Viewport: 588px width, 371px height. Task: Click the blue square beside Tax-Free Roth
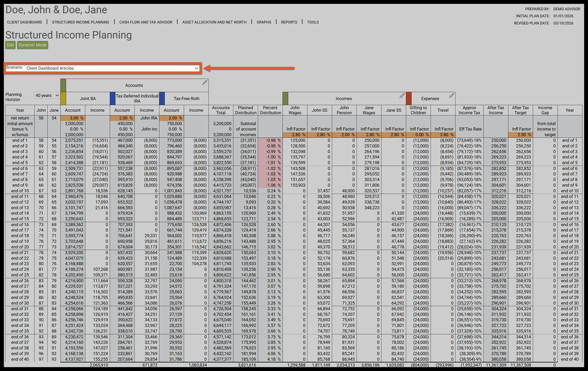[x=162, y=98]
